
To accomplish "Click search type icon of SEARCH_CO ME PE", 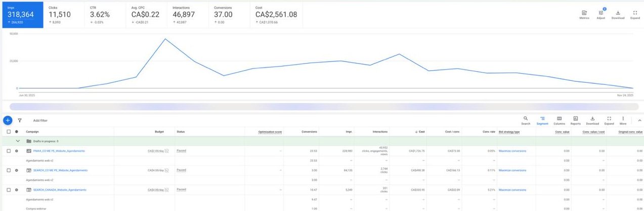I will [29, 170].
